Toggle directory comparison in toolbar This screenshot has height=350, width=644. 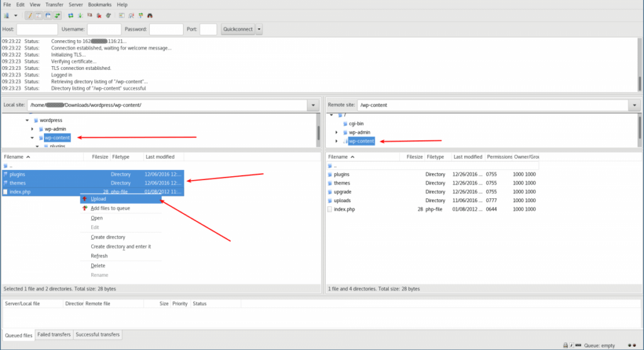[131, 16]
